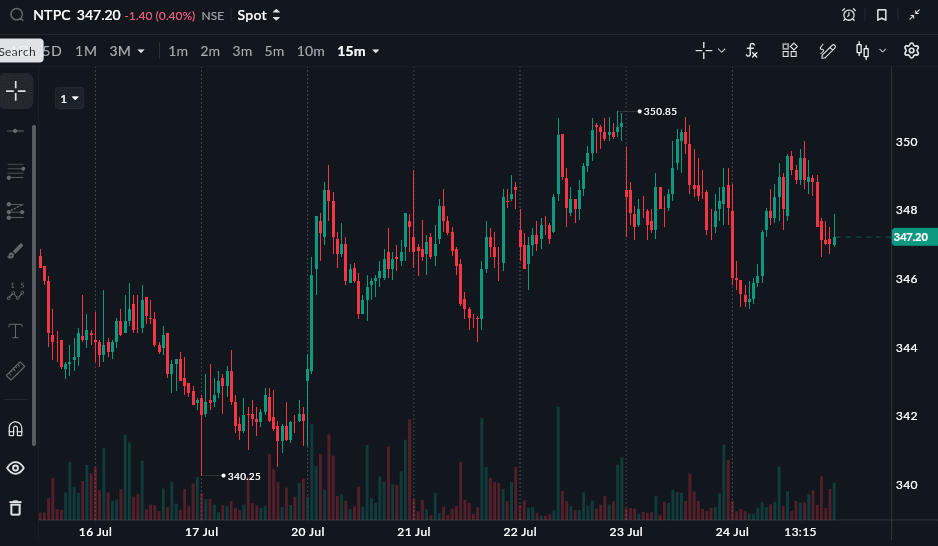Select the crosshair cursor tool in sidebar
The height and width of the screenshot is (546, 938).
[x=16, y=91]
